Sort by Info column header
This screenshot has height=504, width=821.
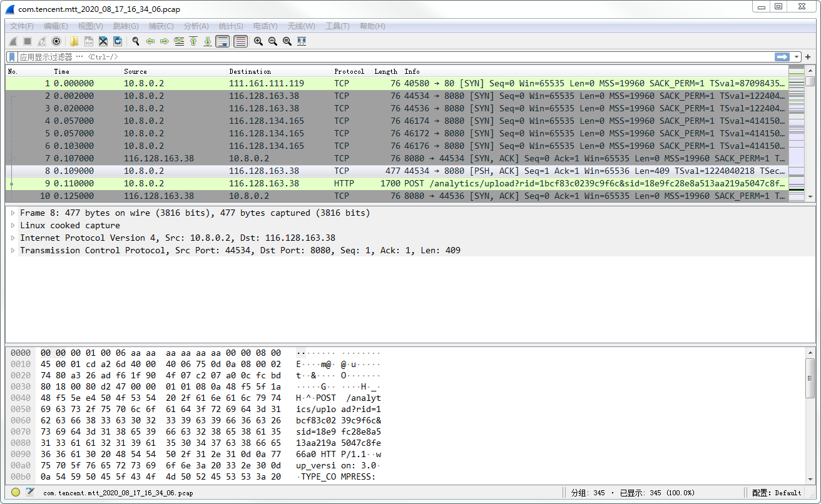(x=594, y=71)
